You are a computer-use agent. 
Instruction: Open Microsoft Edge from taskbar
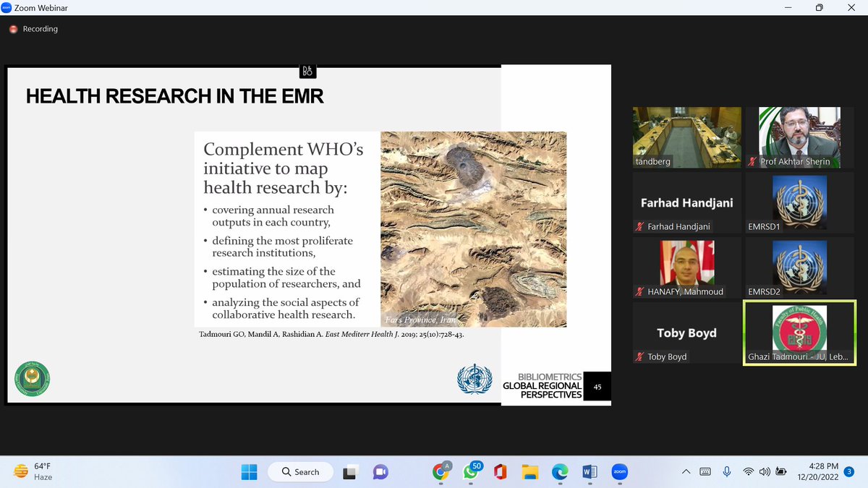point(560,472)
